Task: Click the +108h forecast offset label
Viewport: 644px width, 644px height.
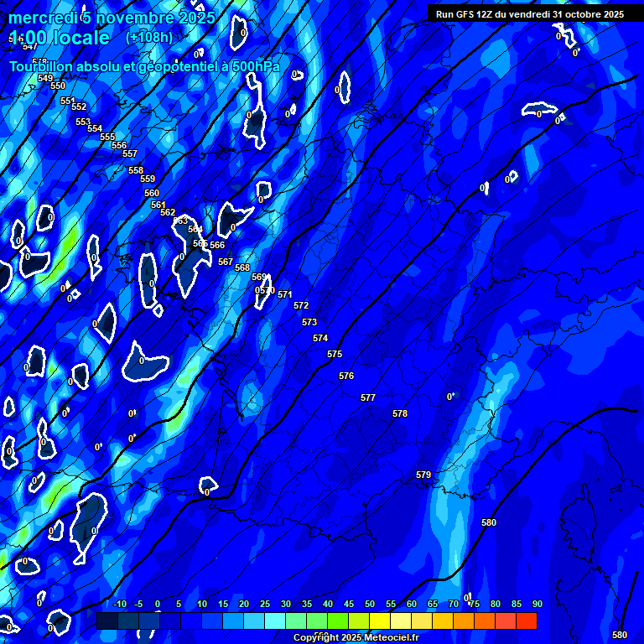Action: click(149, 38)
